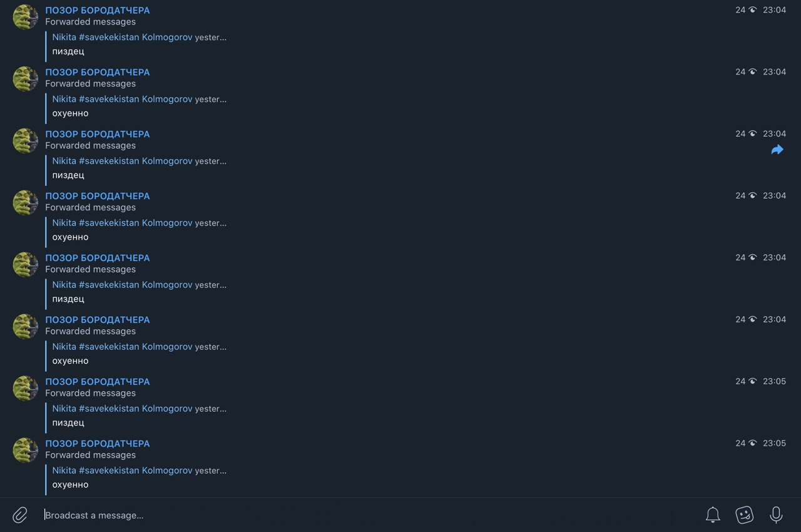Open Nikita Kolmogorov link in the topmost message
Image resolution: width=801 pixels, height=532 pixels.
122,37
